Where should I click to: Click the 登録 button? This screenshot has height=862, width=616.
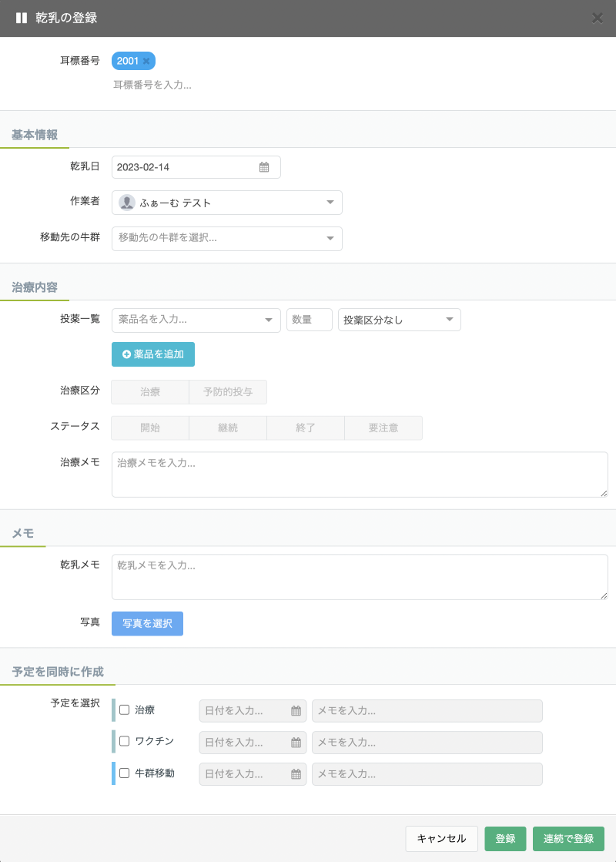pos(506,838)
